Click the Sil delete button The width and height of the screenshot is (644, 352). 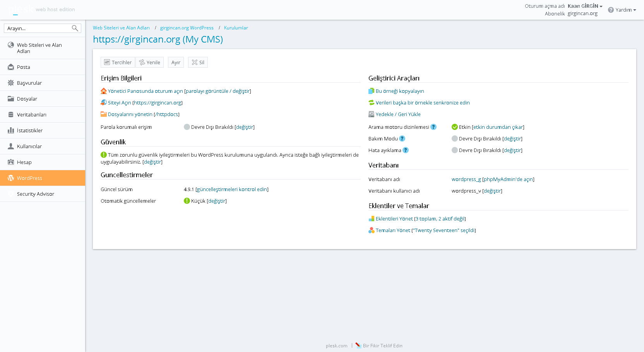198,62
